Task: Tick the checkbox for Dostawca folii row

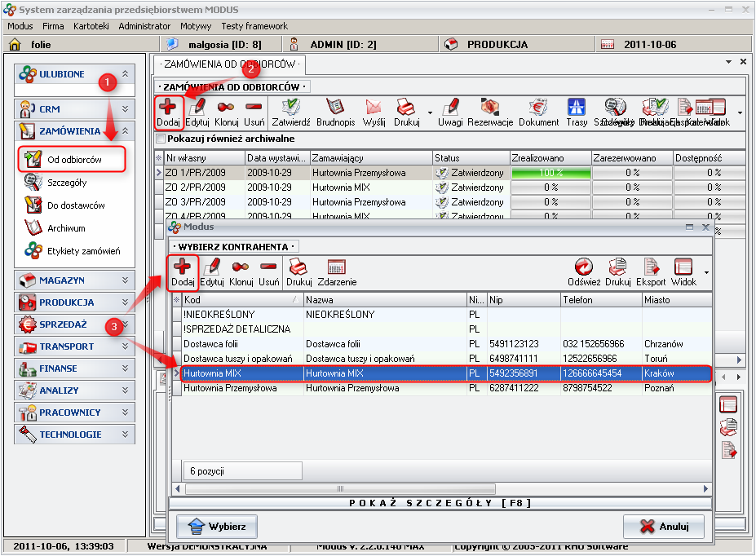Action: click(177, 344)
